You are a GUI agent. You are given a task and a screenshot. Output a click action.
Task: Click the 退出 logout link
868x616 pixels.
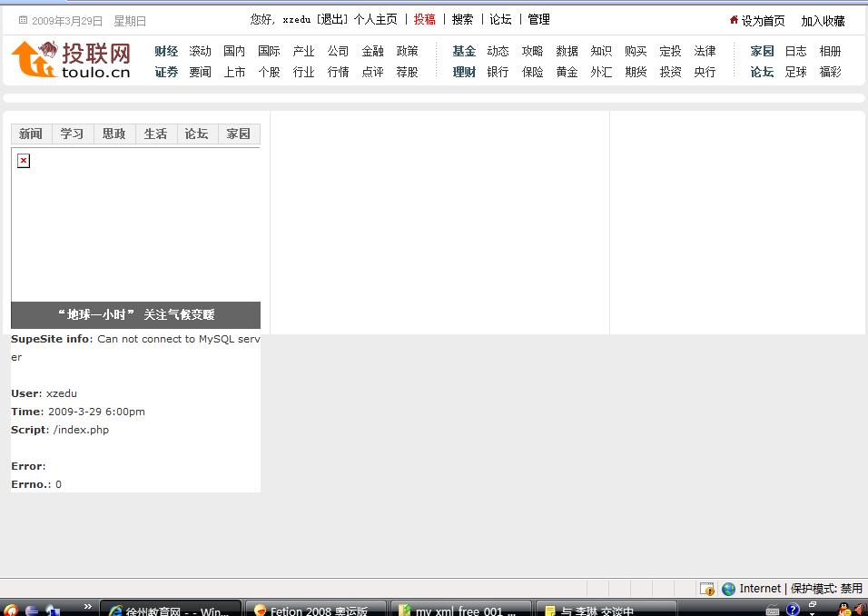[x=332, y=20]
